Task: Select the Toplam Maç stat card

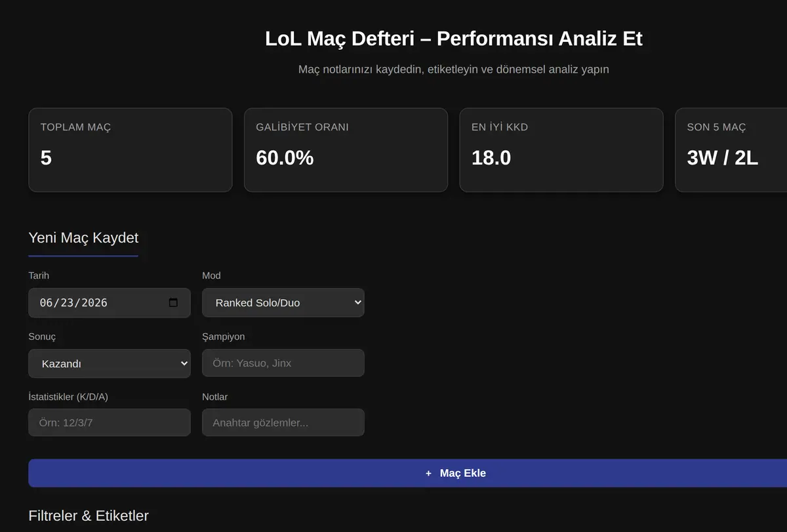Action: (131, 150)
